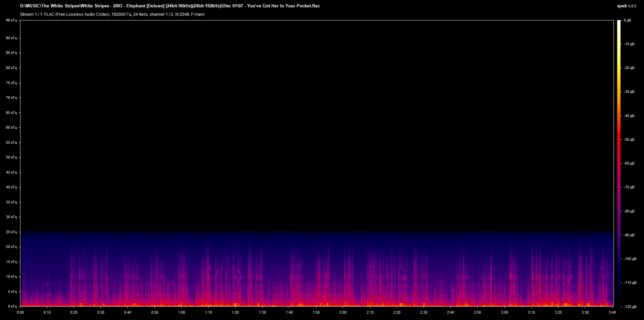The image size is (644, 320).
Task: Click the -80 дБ level scale label
Action: point(629,211)
